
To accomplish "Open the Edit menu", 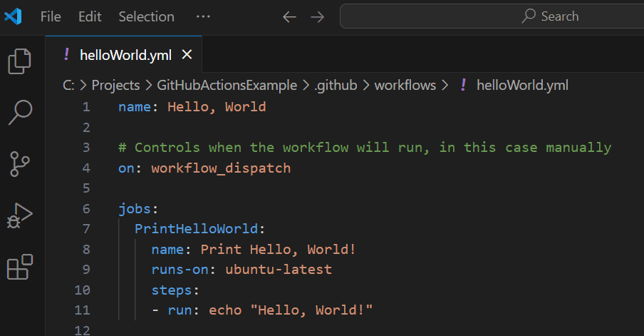I will [x=90, y=17].
